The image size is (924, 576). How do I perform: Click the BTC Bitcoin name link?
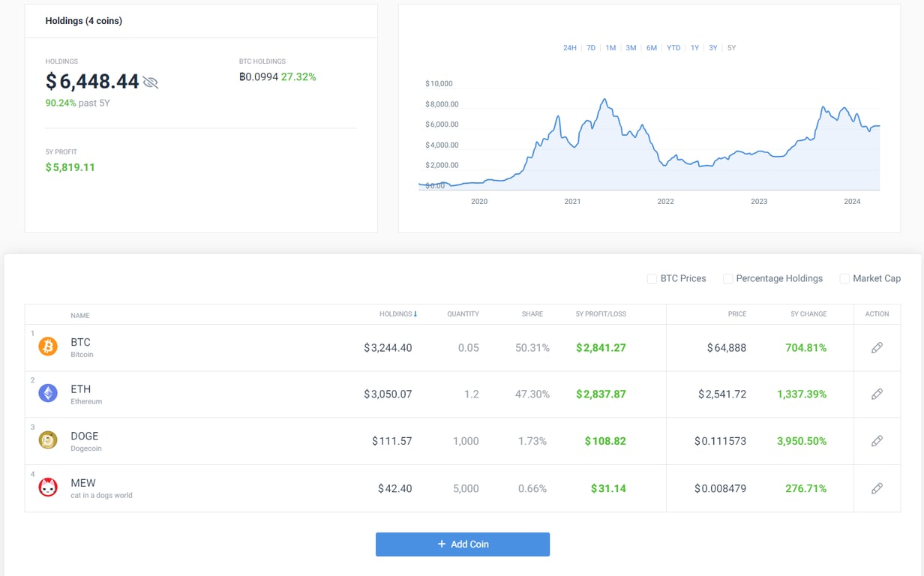[x=80, y=342]
